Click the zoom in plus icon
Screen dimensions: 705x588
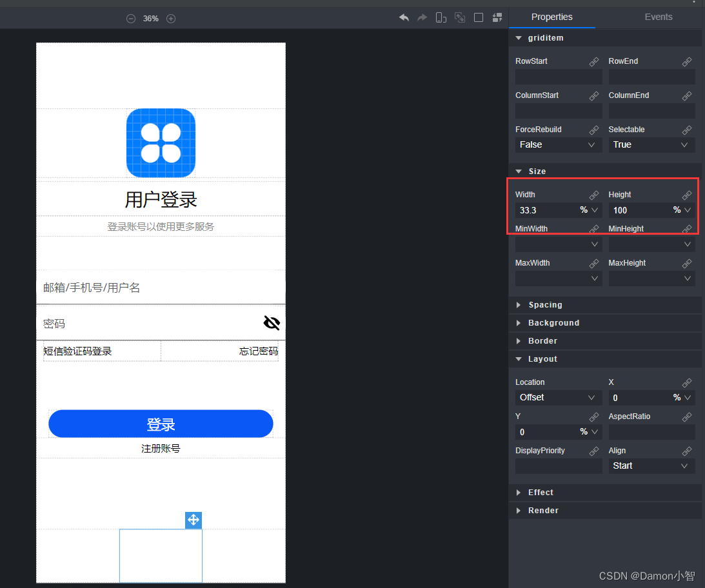click(x=171, y=19)
